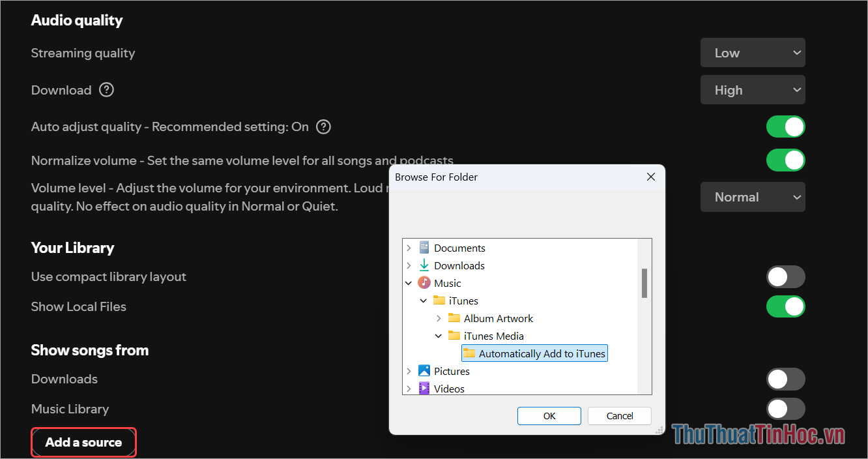The image size is (868, 459).
Task: Click the Album Artwork folder icon
Action: pos(454,318)
